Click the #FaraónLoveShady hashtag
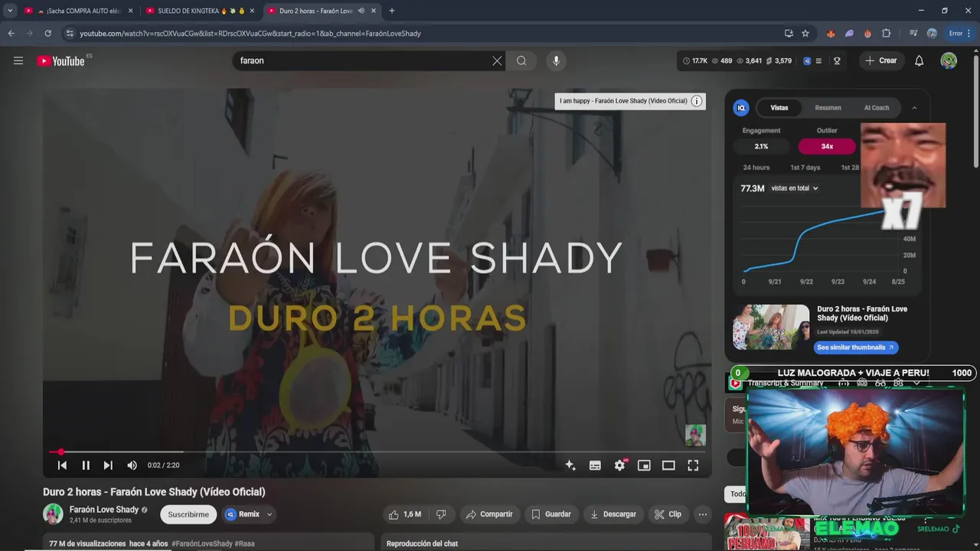Image resolution: width=980 pixels, height=551 pixels. click(202, 544)
